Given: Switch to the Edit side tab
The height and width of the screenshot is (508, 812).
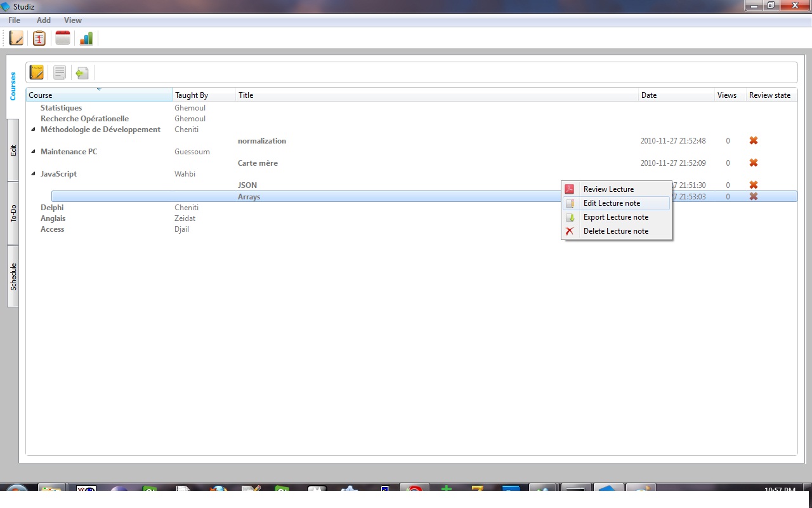Looking at the screenshot, I should [x=13, y=150].
